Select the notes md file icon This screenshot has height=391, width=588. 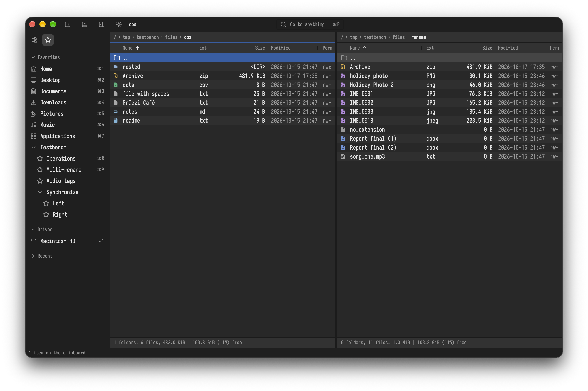116,112
